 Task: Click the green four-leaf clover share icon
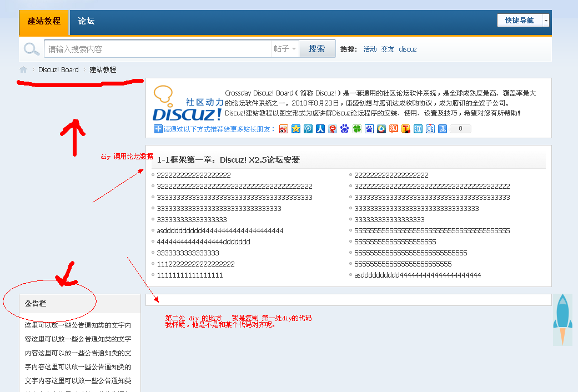point(357,129)
